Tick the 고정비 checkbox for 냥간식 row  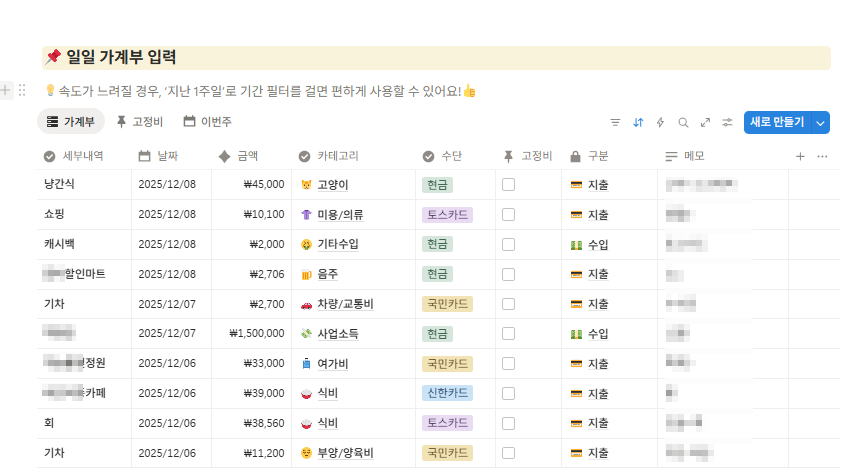508,185
